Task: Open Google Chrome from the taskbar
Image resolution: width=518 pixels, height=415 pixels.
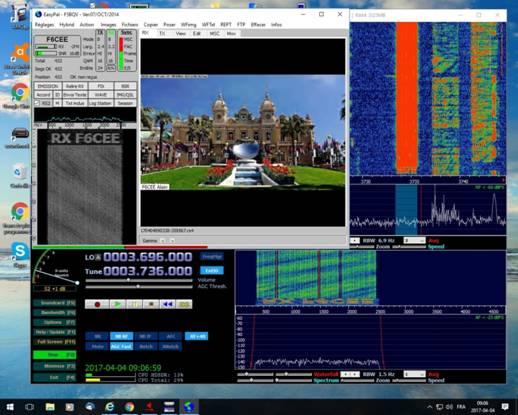Action: pos(129,407)
